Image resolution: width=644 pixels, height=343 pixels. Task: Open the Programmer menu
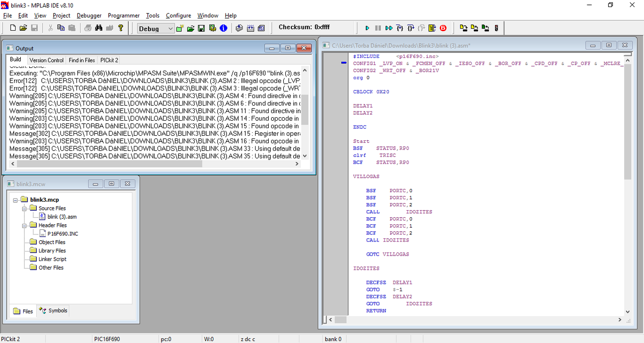(123, 16)
